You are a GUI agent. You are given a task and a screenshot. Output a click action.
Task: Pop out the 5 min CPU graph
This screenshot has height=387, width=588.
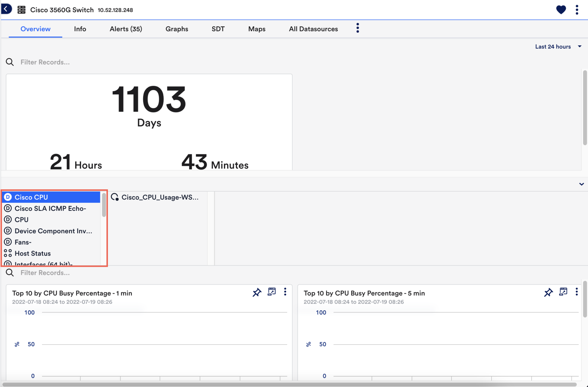tap(563, 292)
